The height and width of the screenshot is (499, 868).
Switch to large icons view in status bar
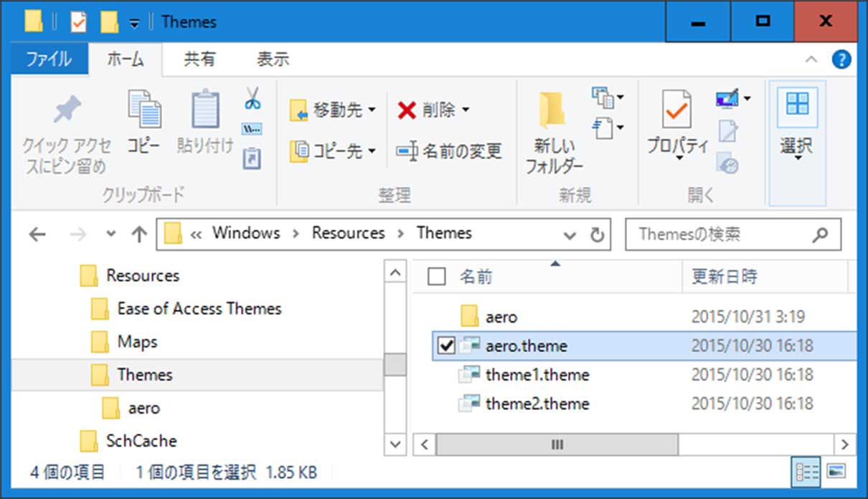click(x=836, y=472)
